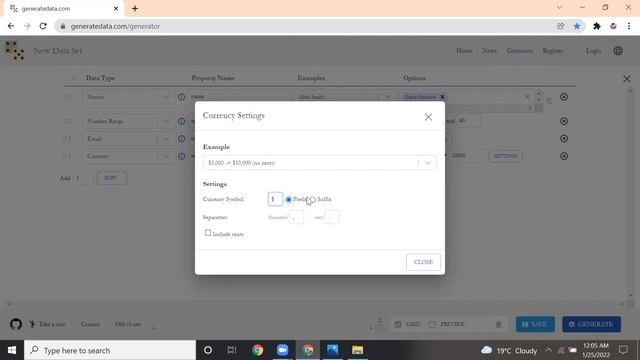Click info icon for Currency row
640x360 pixels.
pos(182,156)
